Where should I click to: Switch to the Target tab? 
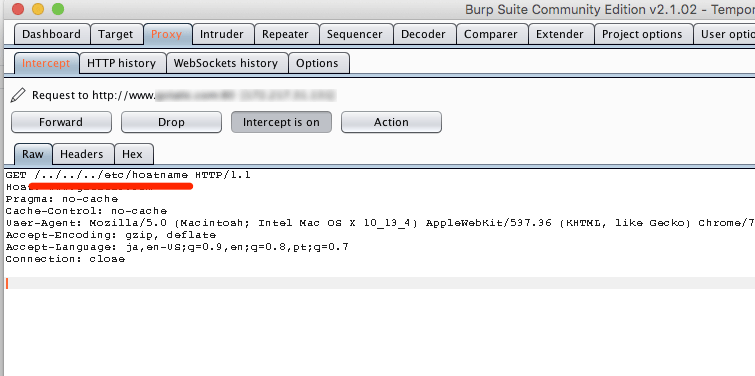click(116, 34)
